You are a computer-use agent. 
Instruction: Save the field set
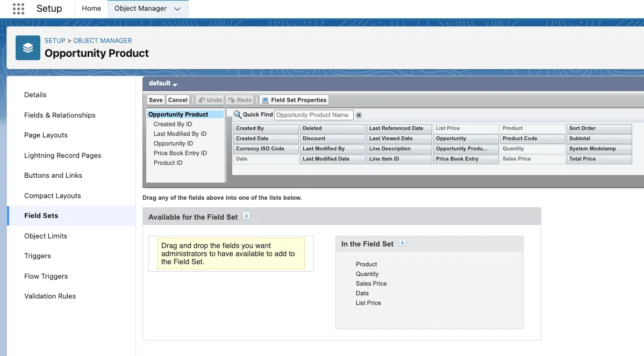155,100
